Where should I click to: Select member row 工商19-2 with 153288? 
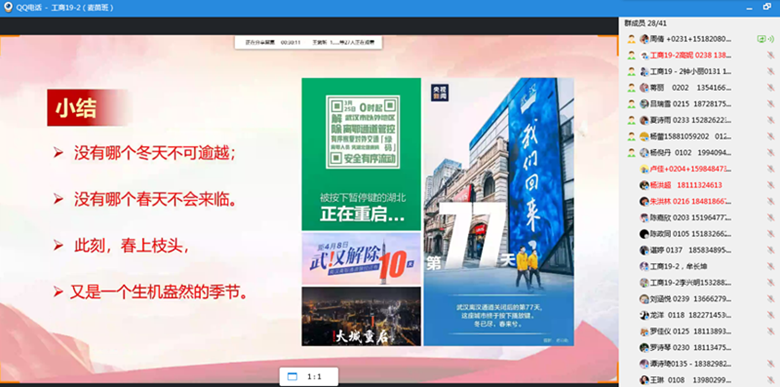coord(699,282)
